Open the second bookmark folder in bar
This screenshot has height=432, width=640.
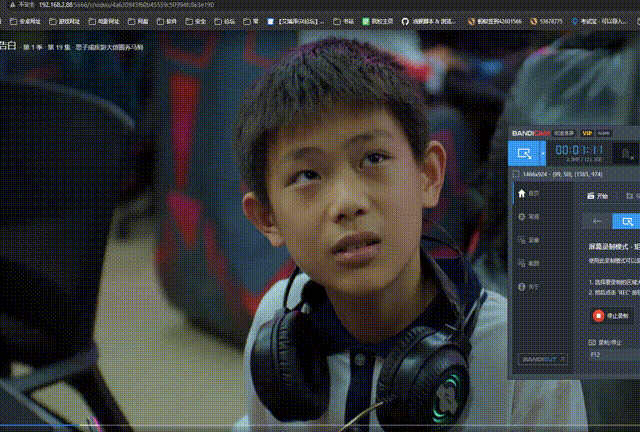pos(64,21)
